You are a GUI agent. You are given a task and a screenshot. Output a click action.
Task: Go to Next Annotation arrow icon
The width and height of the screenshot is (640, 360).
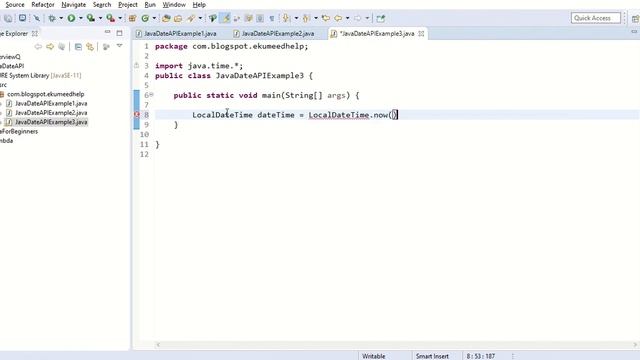click(x=287, y=18)
